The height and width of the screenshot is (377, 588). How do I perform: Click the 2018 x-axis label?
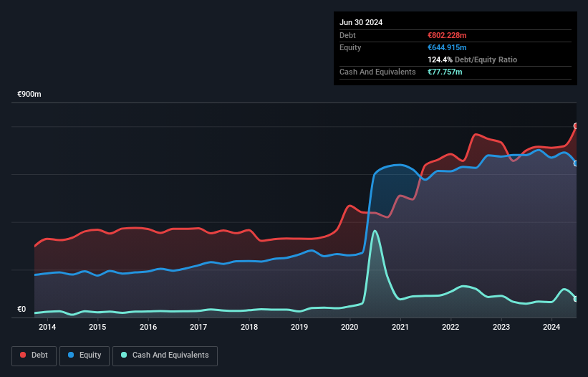pos(249,327)
